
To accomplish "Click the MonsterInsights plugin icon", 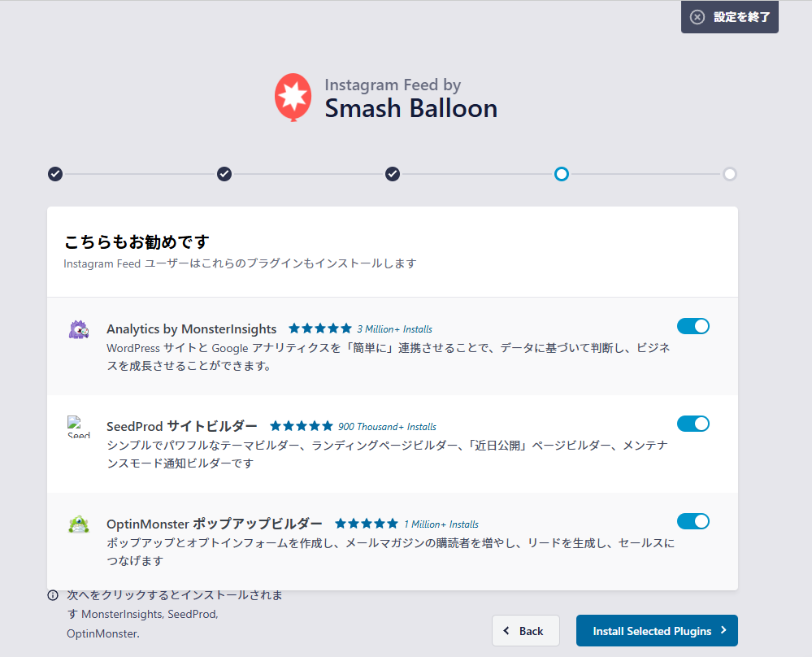I will [79, 329].
